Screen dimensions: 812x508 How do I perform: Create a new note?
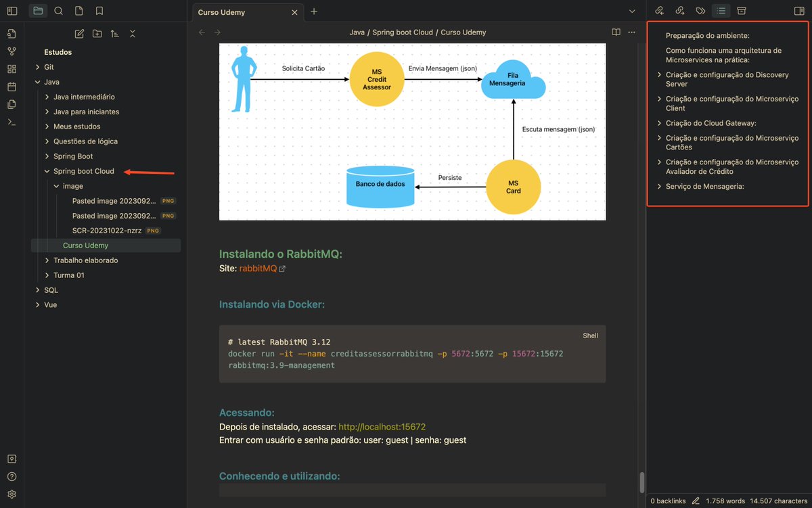pos(78,32)
